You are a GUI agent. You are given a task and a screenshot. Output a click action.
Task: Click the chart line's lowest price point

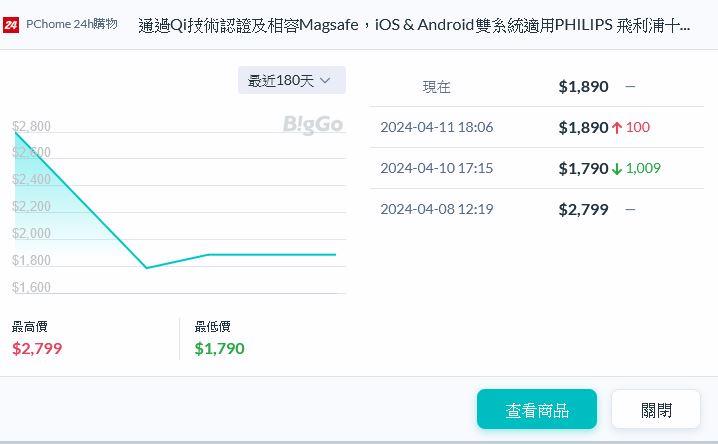tap(147, 267)
